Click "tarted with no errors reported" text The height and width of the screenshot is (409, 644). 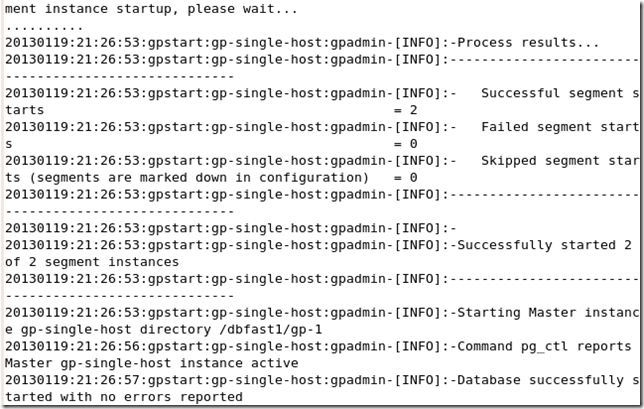123,397
